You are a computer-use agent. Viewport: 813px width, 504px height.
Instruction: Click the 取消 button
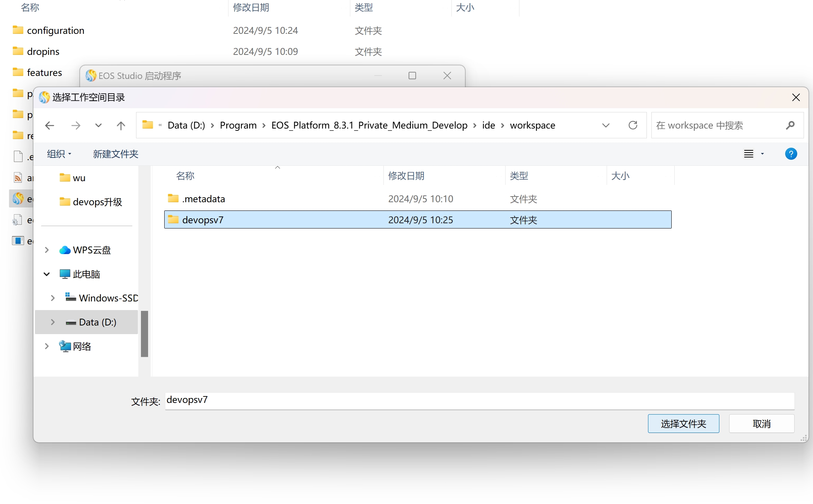[762, 424]
